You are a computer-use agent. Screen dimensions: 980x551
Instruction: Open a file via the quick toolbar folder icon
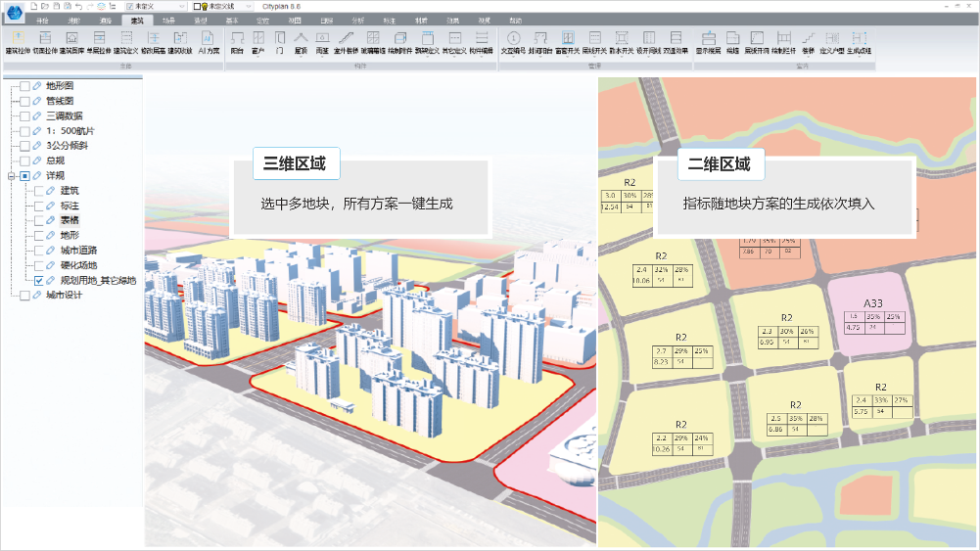pyautogui.click(x=46, y=6)
